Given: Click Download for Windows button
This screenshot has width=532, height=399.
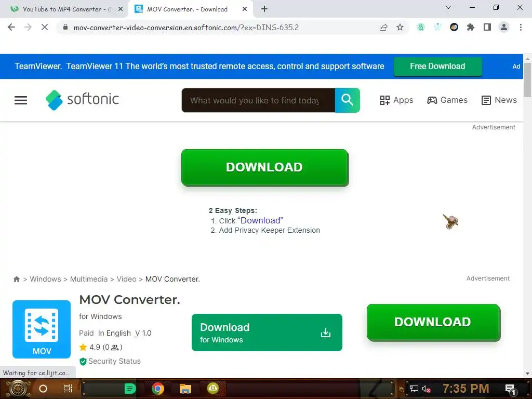Looking at the screenshot, I should pyautogui.click(x=267, y=332).
